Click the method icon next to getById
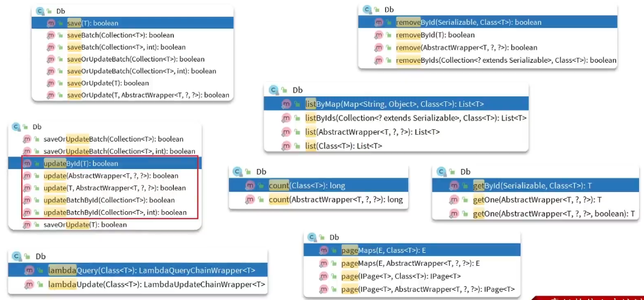The image size is (644, 300). pos(454,185)
